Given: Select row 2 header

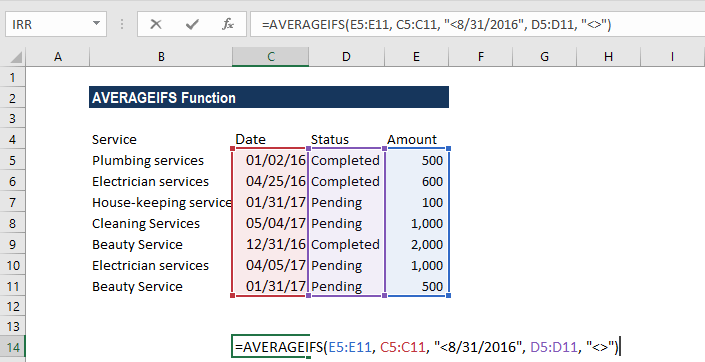Looking at the screenshot, I should pyautogui.click(x=13, y=98).
